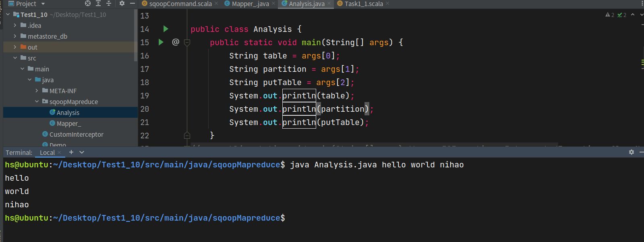Click the Analysis class name on line 14
Image resolution: width=644 pixels, height=242 pixels.
[273, 29]
